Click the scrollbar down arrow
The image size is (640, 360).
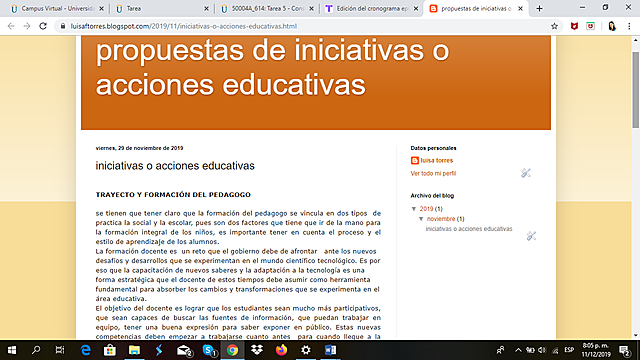[636, 336]
